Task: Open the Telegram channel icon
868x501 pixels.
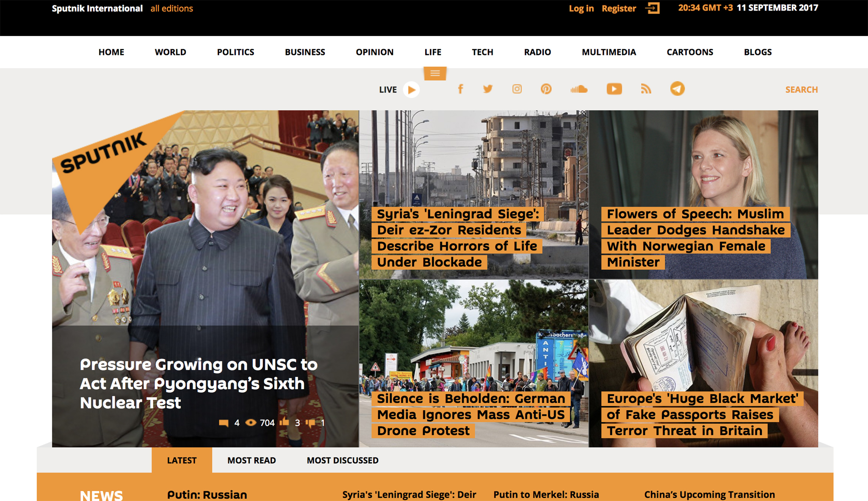Action: pos(677,89)
